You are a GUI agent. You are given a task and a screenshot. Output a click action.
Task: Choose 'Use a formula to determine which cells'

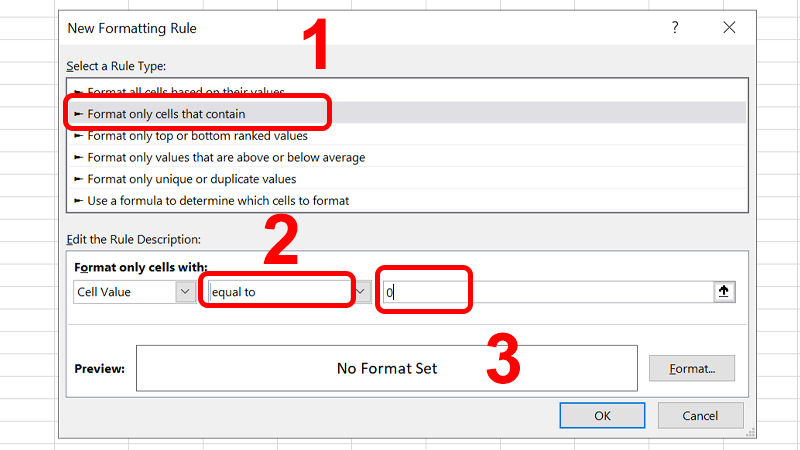click(218, 201)
